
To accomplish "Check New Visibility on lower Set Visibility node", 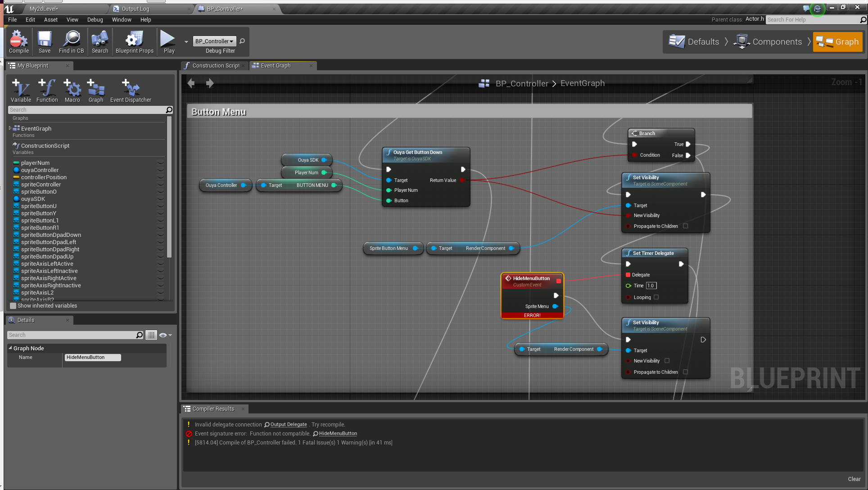I will [667, 361].
